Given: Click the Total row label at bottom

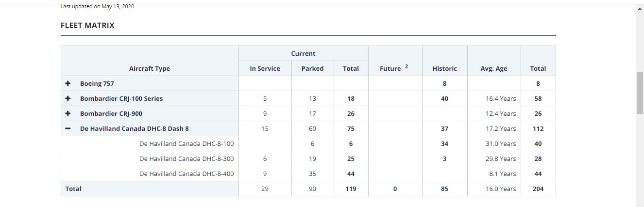Looking at the screenshot, I should coord(73,189).
